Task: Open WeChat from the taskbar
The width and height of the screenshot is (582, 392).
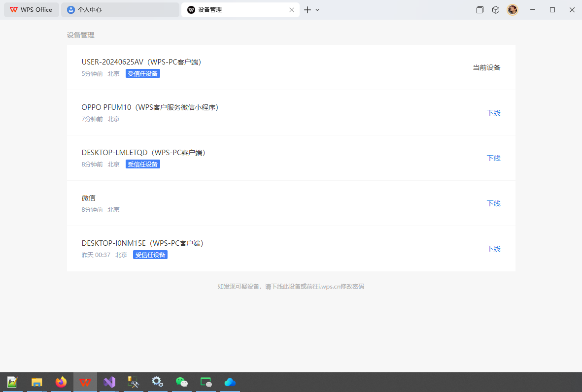Action: [x=181, y=382]
